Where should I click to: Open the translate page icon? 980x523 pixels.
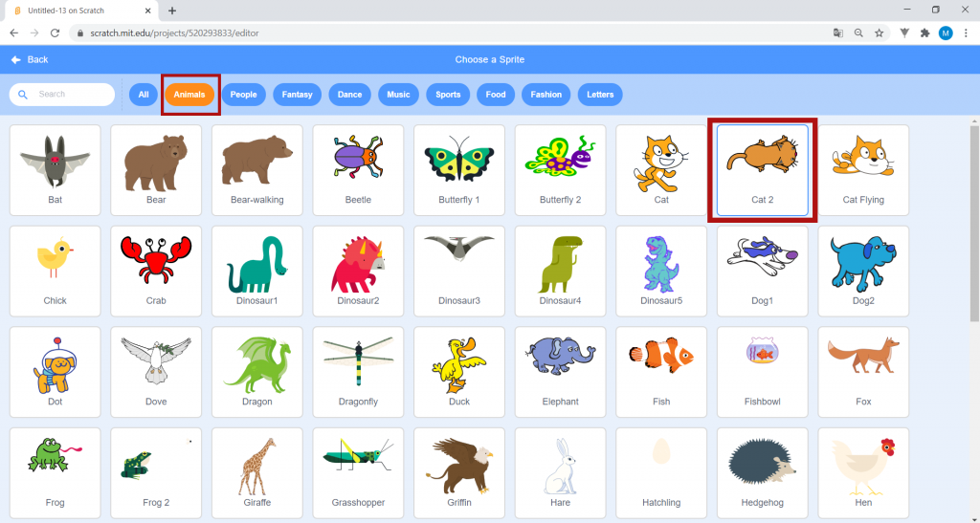[x=838, y=33]
